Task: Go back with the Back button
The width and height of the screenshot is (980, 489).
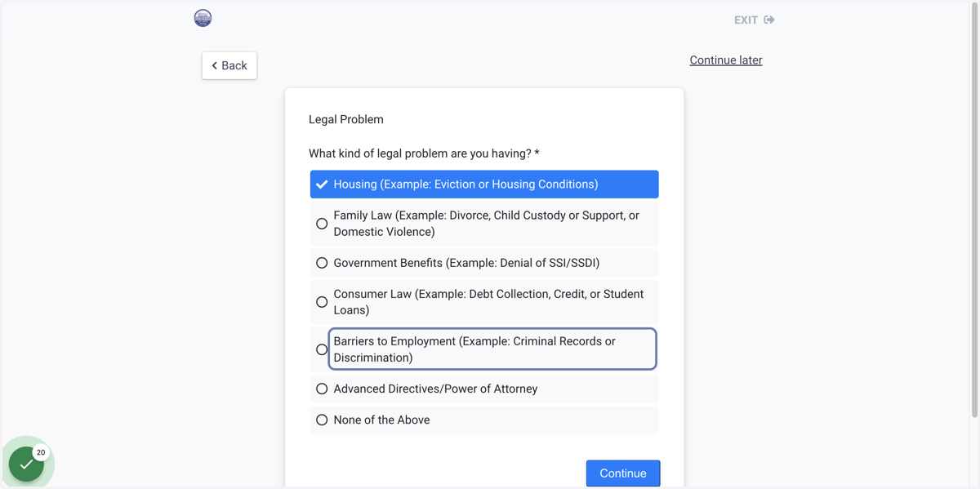Action: click(229, 65)
